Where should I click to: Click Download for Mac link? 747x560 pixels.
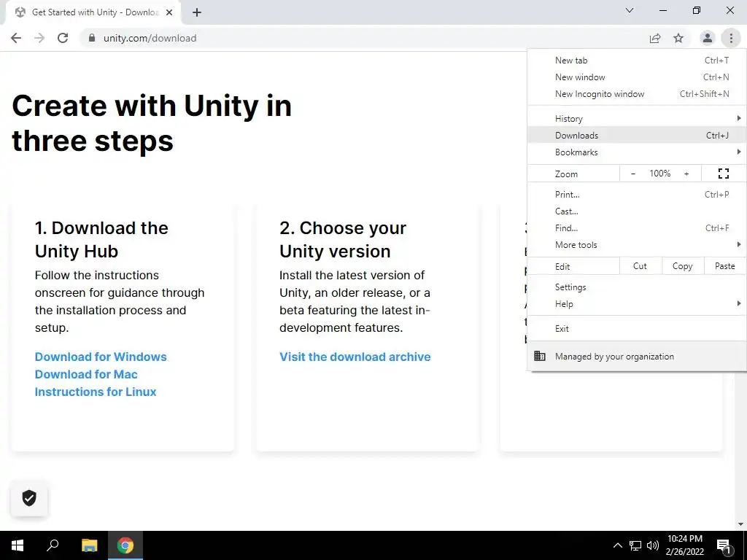point(86,374)
